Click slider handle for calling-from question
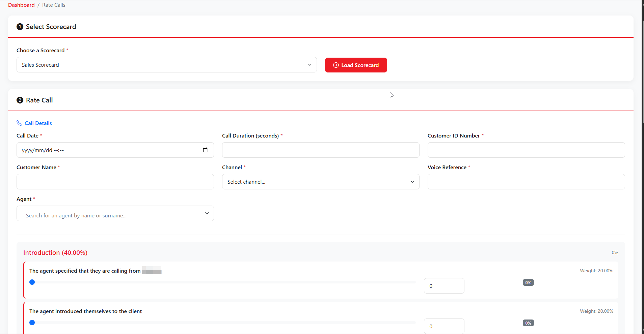The height and width of the screenshot is (334, 644). [x=32, y=282]
